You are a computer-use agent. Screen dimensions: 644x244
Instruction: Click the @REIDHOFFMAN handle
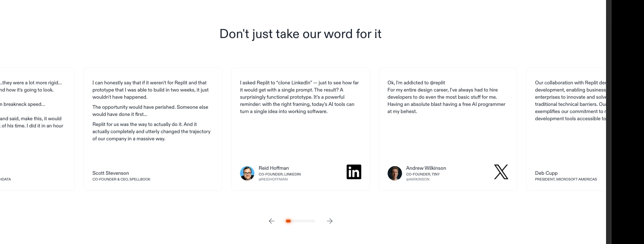[x=273, y=179]
